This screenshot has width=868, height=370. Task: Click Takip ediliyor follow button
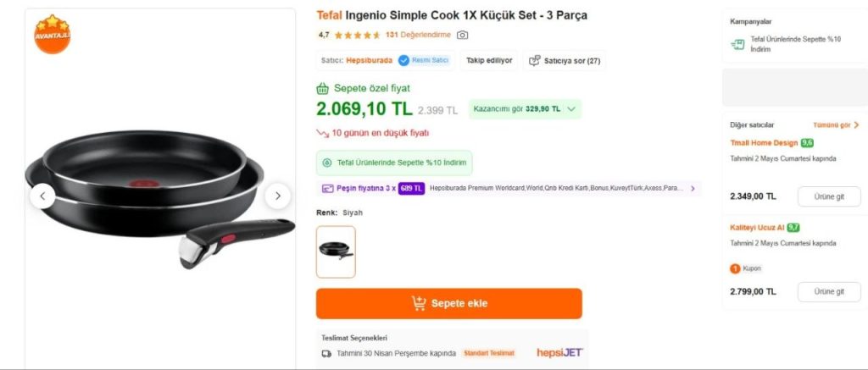pos(489,60)
